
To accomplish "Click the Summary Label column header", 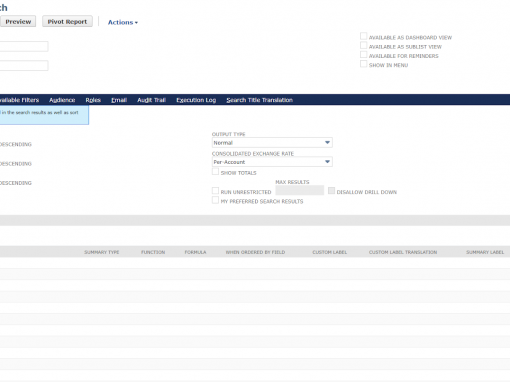I will click(x=485, y=252).
